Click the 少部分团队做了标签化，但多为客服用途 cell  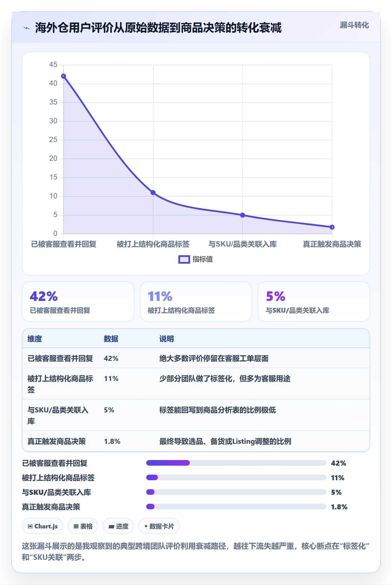pyautogui.click(x=225, y=379)
